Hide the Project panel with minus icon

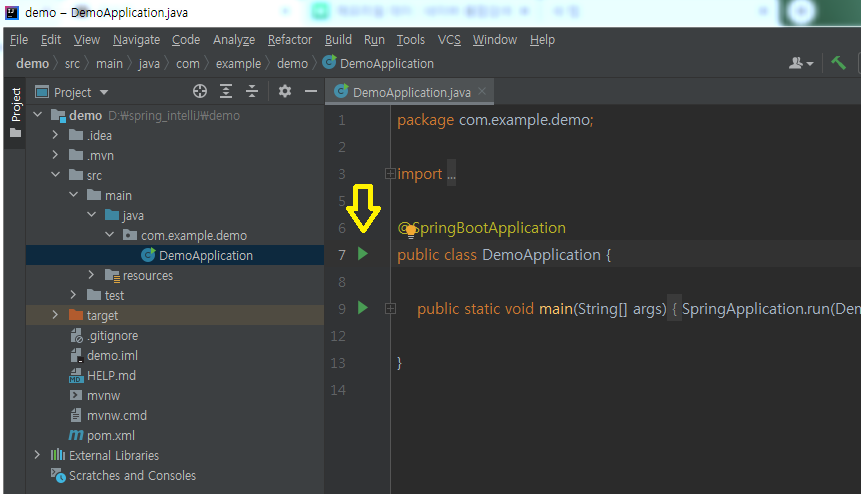click(311, 91)
